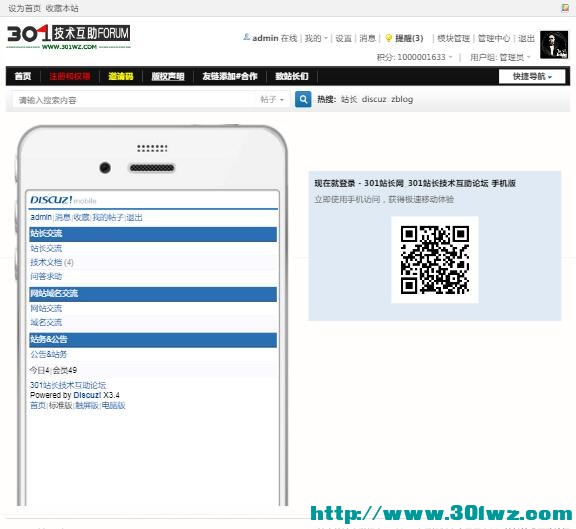Switch to 标准版 in phone footer
This screenshot has width=576, height=529.
pyautogui.click(x=61, y=406)
